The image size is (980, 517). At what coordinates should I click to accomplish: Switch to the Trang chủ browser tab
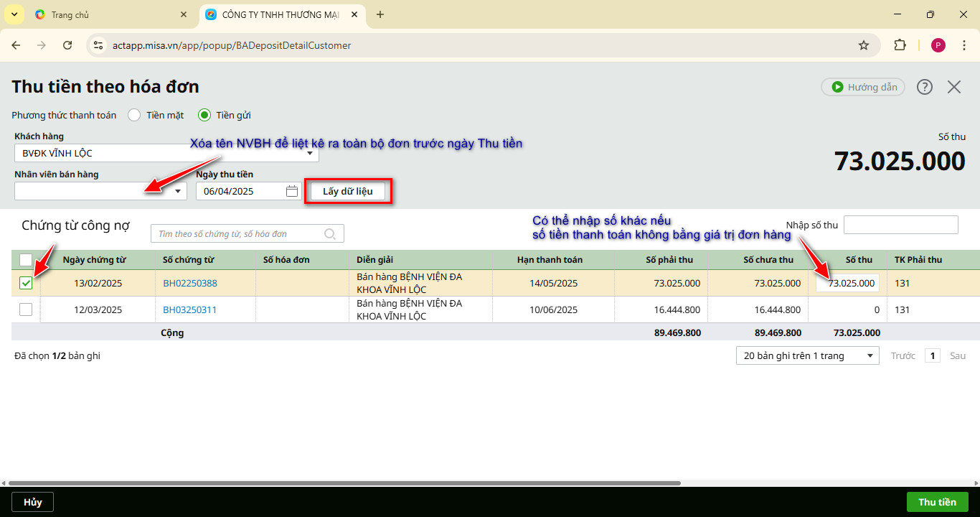coord(70,14)
